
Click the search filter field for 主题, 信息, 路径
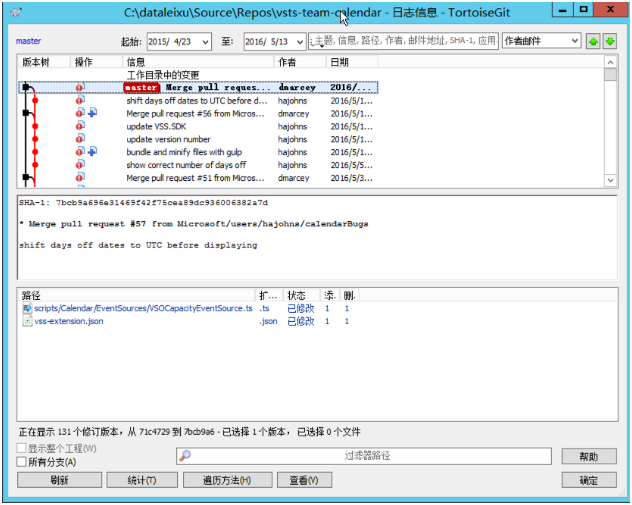coord(403,41)
